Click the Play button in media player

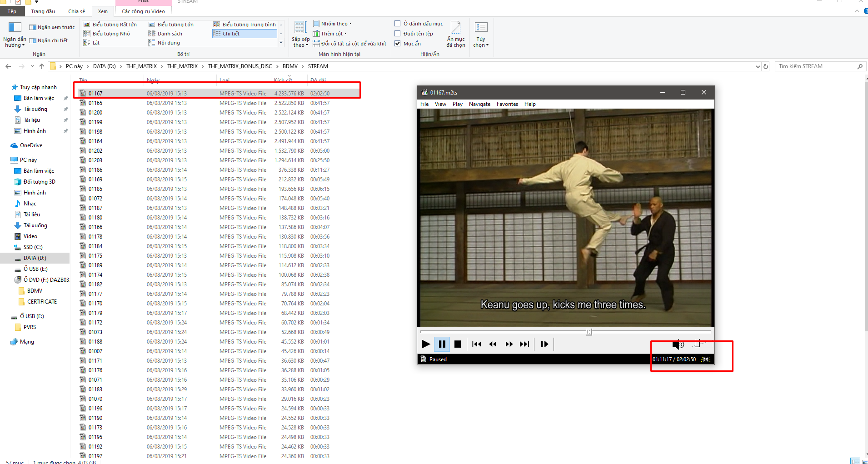pyautogui.click(x=426, y=344)
